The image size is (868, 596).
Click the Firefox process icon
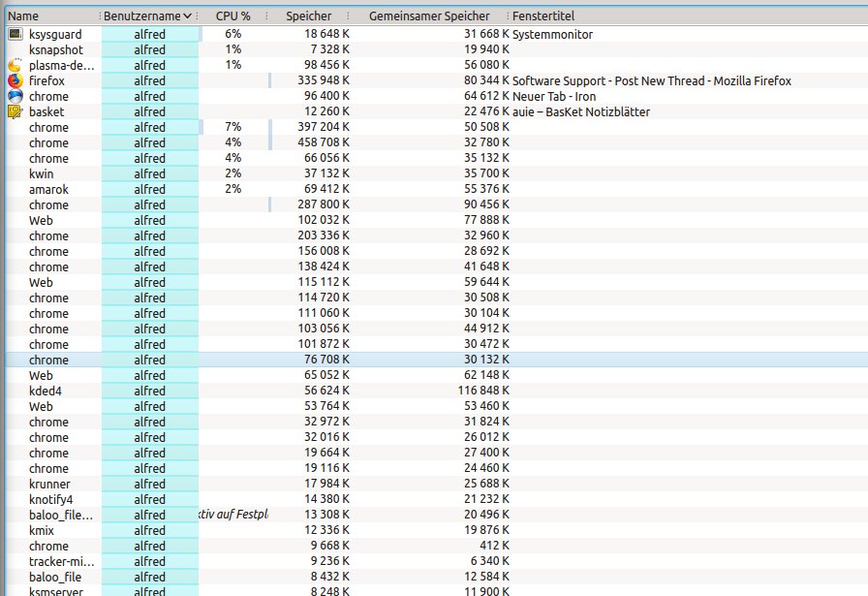(15, 80)
